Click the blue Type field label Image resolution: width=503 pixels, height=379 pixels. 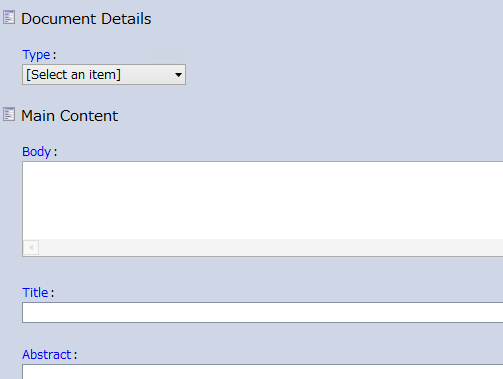point(36,55)
